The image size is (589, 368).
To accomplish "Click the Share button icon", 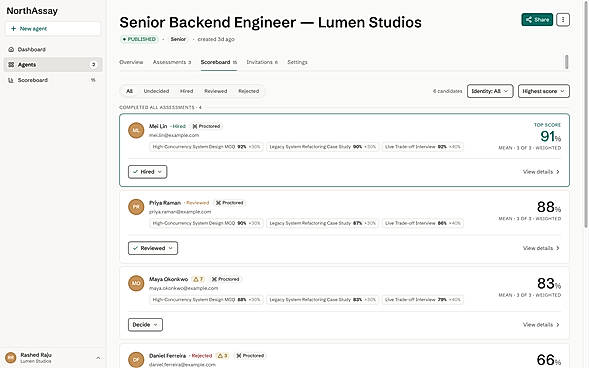I will pyautogui.click(x=529, y=20).
